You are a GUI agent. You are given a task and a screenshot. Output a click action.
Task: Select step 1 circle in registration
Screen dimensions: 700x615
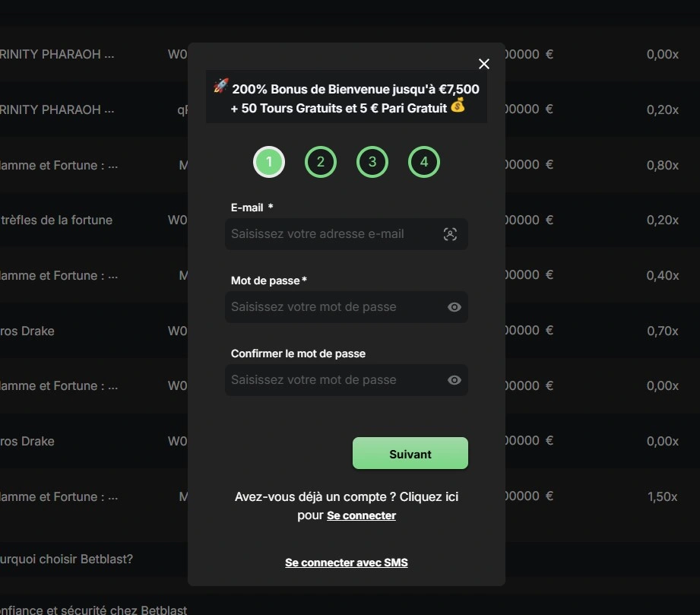tap(269, 162)
